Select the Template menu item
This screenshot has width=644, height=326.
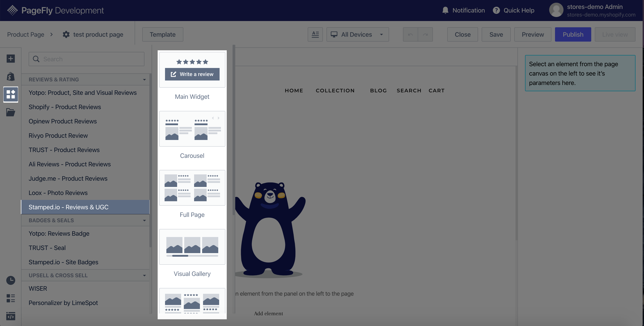[162, 34]
